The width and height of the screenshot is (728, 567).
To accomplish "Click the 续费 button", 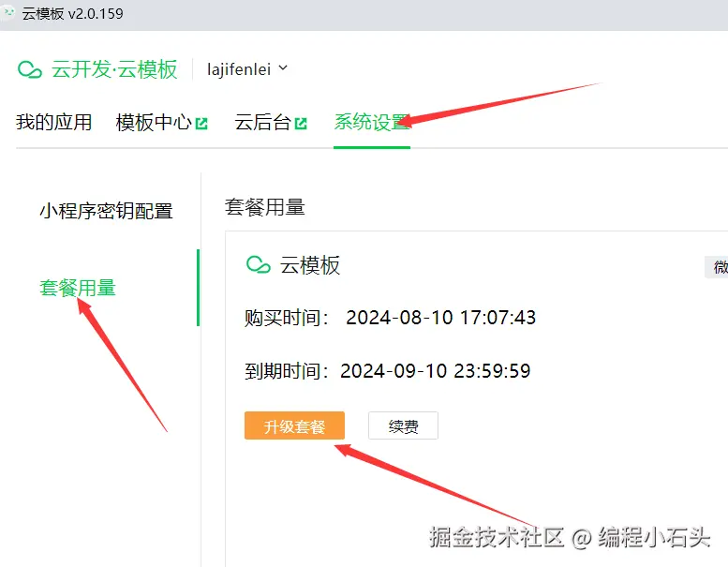I will [403, 425].
